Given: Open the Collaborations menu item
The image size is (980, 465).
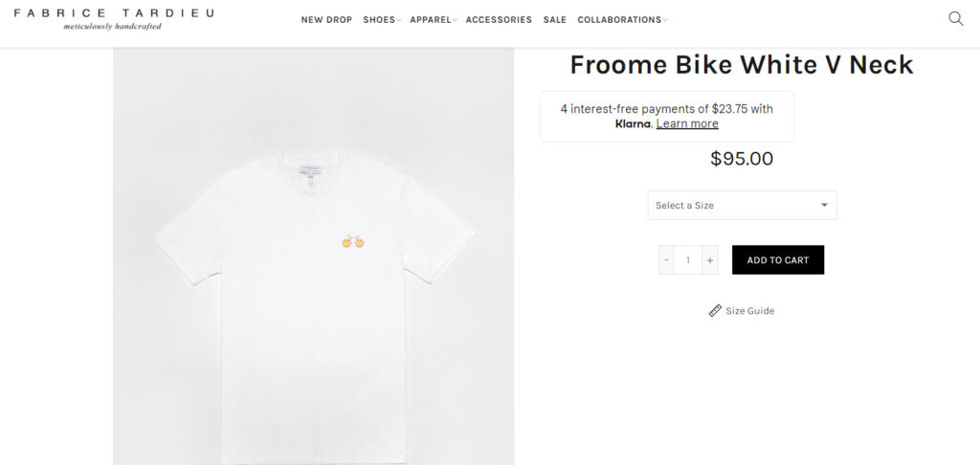Looking at the screenshot, I should (619, 20).
